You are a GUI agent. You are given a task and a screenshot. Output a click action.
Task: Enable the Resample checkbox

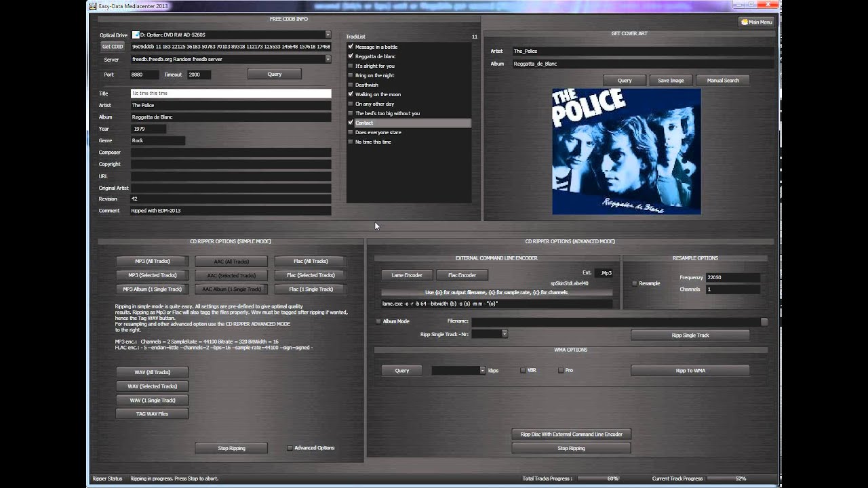635,283
